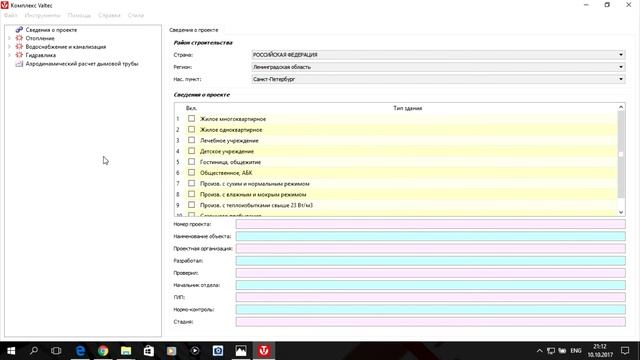Click the Valtec logo in title bar
Image resolution: width=640 pixels, height=360 pixels.
(x=5, y=5)
